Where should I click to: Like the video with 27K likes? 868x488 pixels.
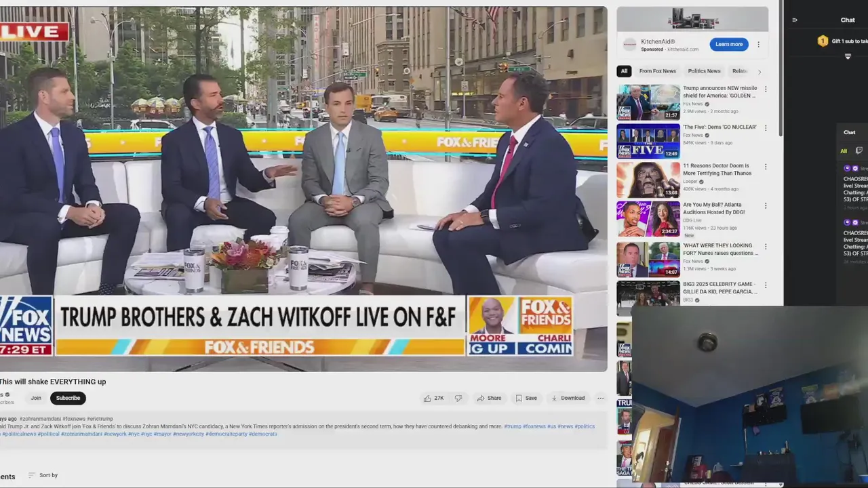point(433,399)
